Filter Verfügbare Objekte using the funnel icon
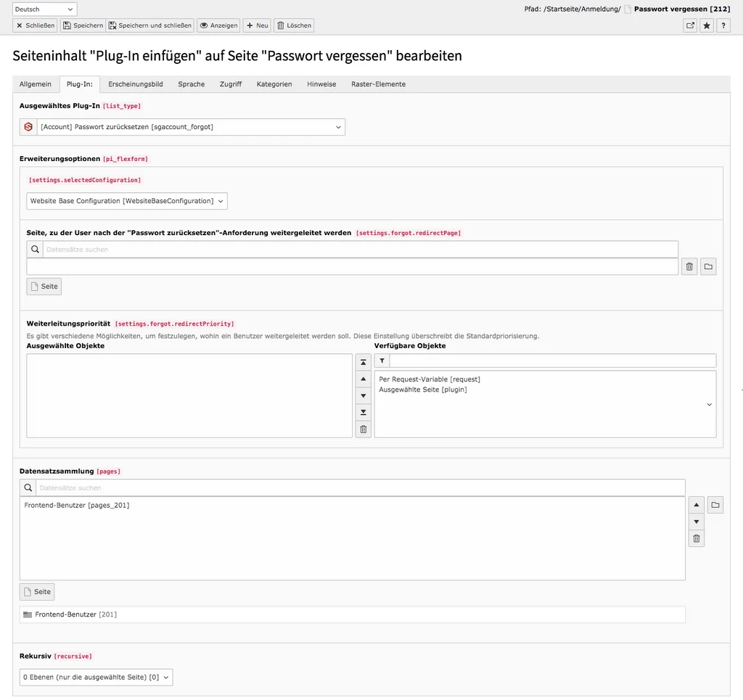This screenshot has height=700, width=743. 382,361
